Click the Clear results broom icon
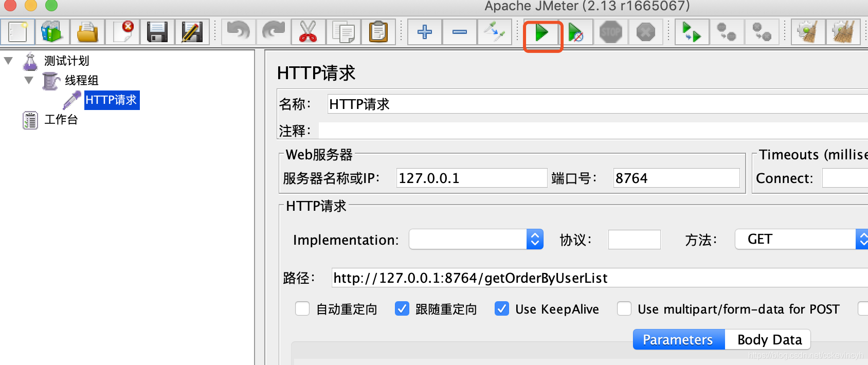 [808, 32]
